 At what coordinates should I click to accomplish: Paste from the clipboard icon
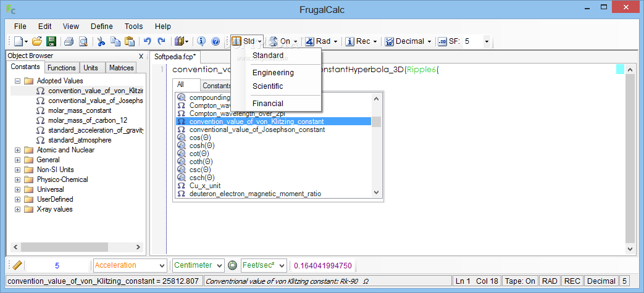click(130, 41)
